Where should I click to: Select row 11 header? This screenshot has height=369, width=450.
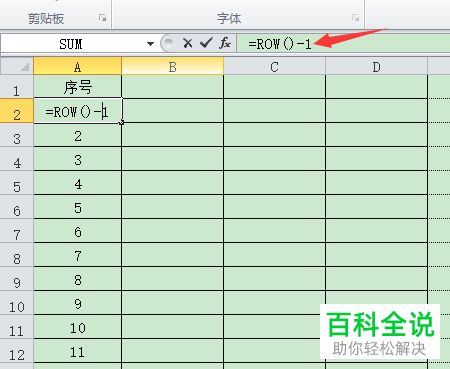17,327
